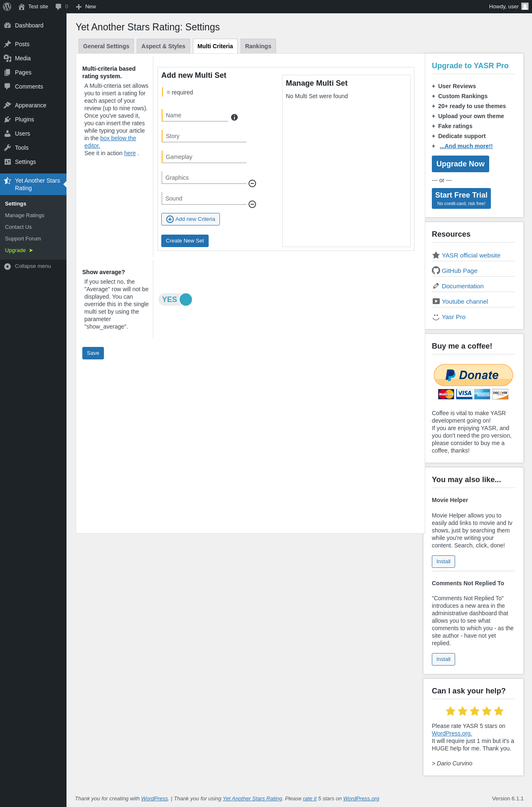The image size is (532, 807).
Task: Click the Comments icon in sidebar
Action: click(7, 87)
